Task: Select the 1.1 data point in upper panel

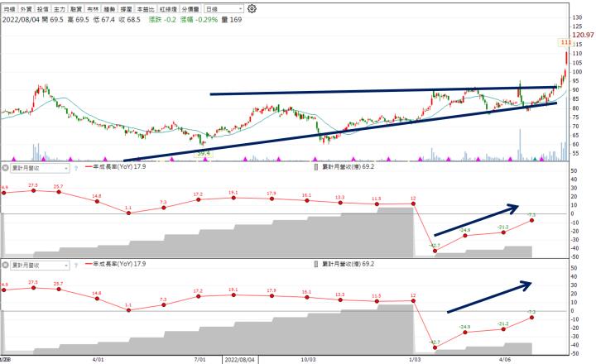Action: tap(128, 213)
